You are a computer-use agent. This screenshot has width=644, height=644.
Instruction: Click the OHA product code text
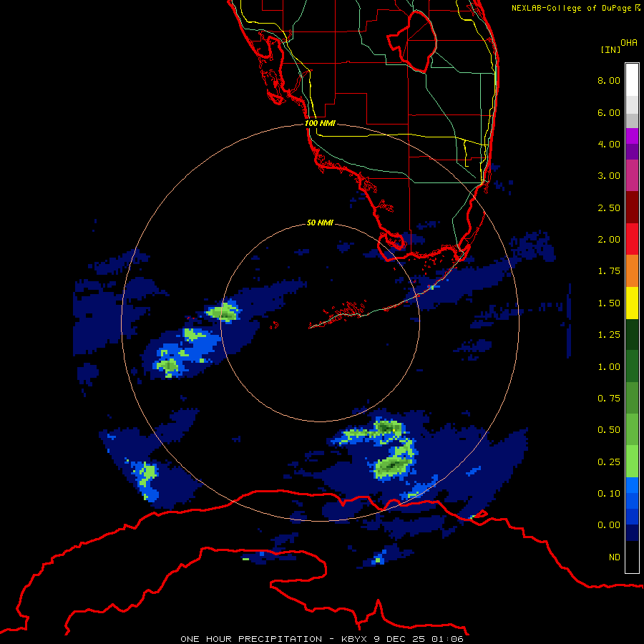point(629,43)
